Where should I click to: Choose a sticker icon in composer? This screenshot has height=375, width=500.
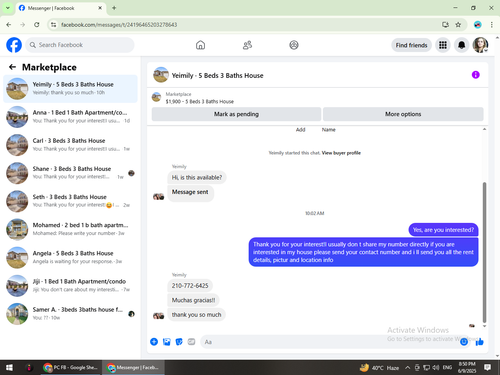[179, 342]
